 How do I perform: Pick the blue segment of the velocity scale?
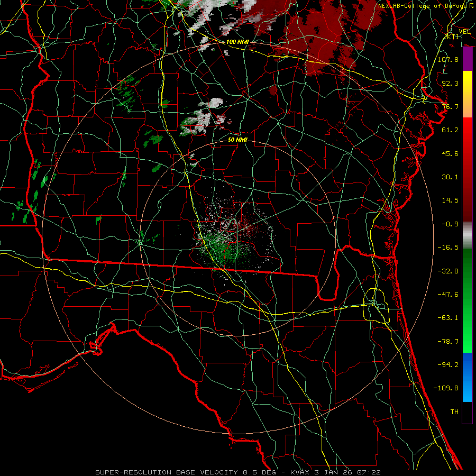pos(467,377)
